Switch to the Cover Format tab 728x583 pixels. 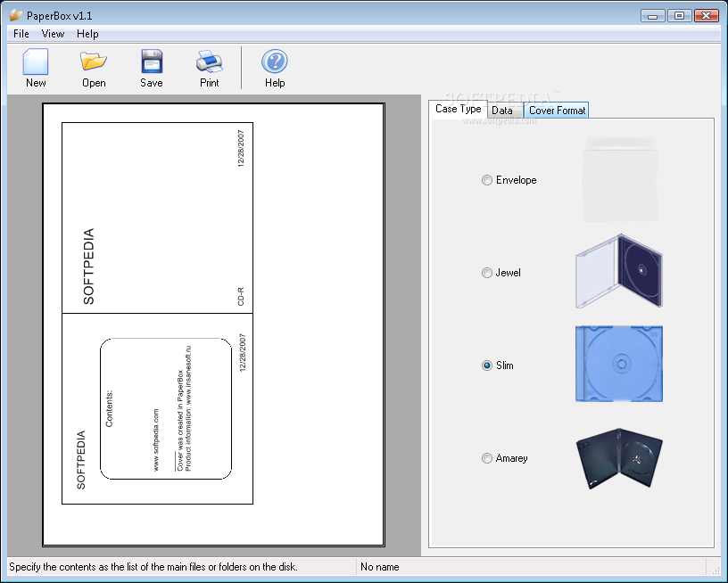click(557, 111)
